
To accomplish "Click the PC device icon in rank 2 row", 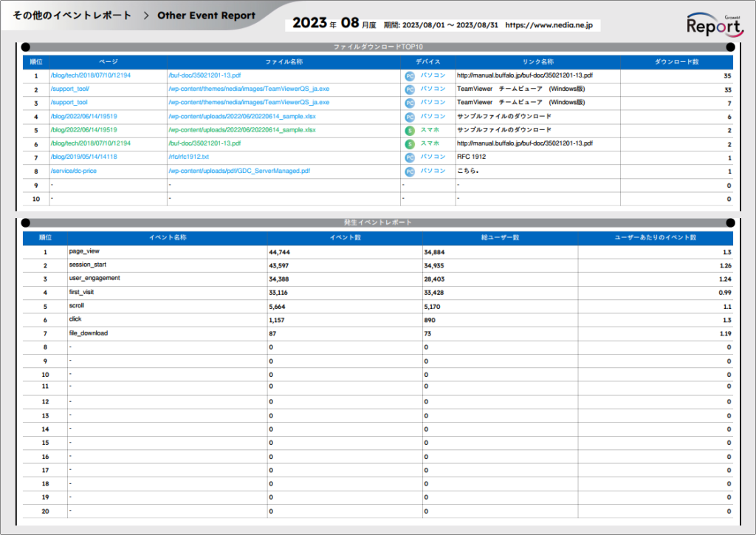I will (409, 89).
